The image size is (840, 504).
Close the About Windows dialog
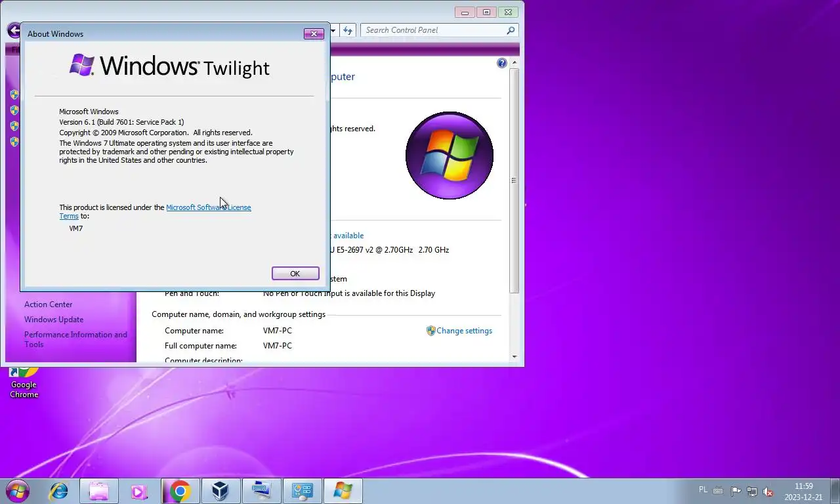tap(314, 33)
